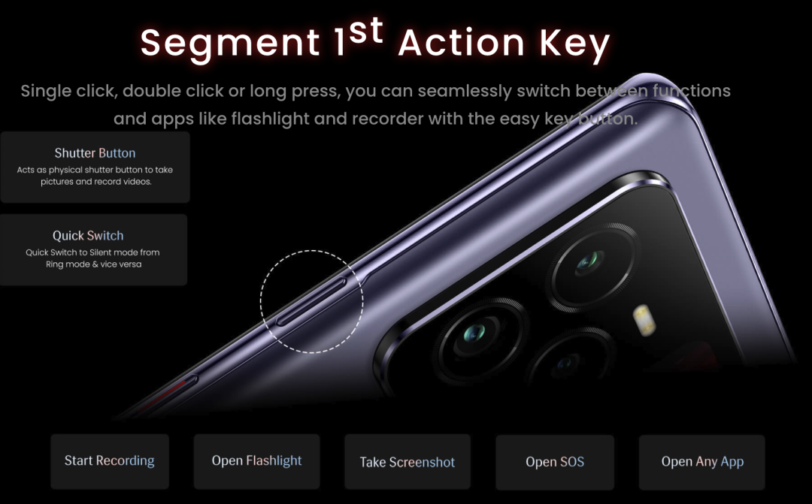The image size is (812, 504).
Task: Click the action key button on phone edge
Action: [x=311, y=302]
